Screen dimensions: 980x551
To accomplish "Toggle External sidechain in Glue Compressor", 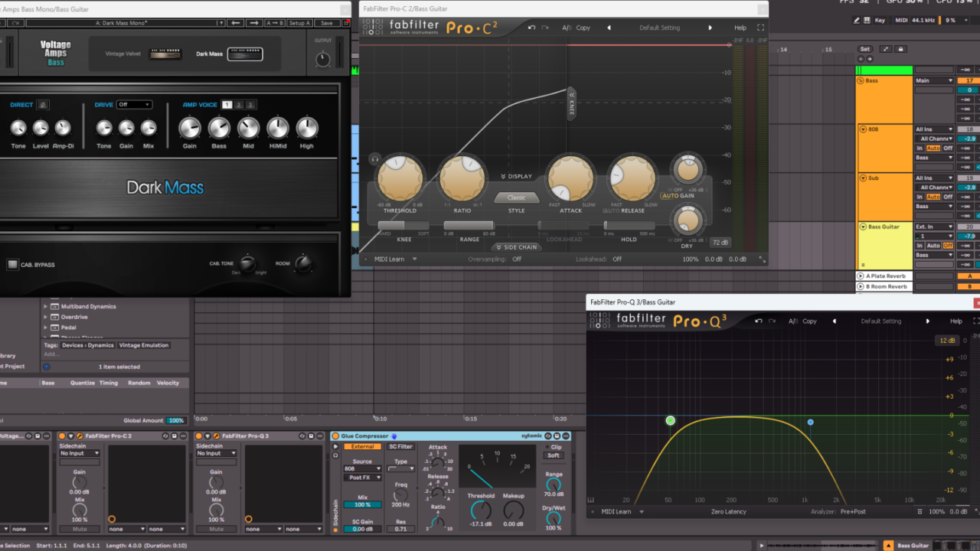I will pos(362,446).
